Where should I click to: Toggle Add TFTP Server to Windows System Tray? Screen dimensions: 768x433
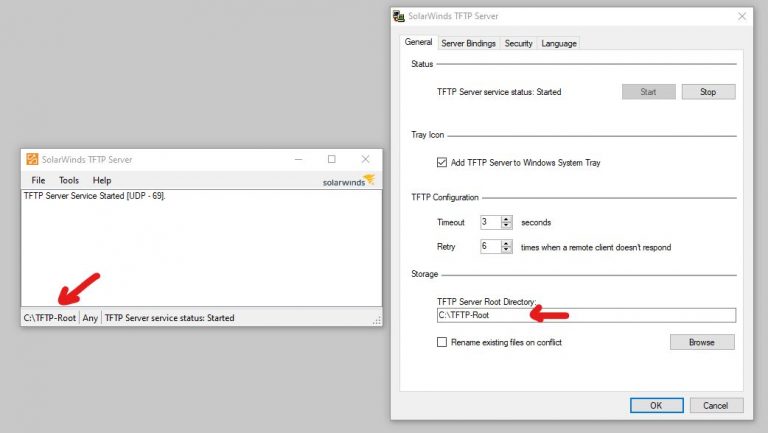(x=442, y=162)
